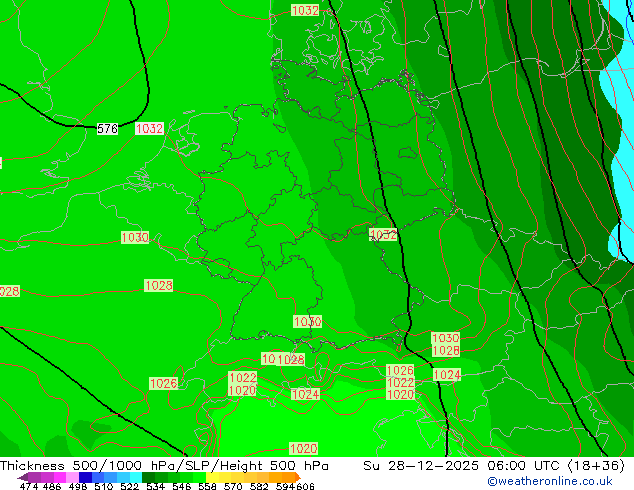
Task: Click the stacked 1030 label above 1028 on the right
Action: tap(446, 338)
